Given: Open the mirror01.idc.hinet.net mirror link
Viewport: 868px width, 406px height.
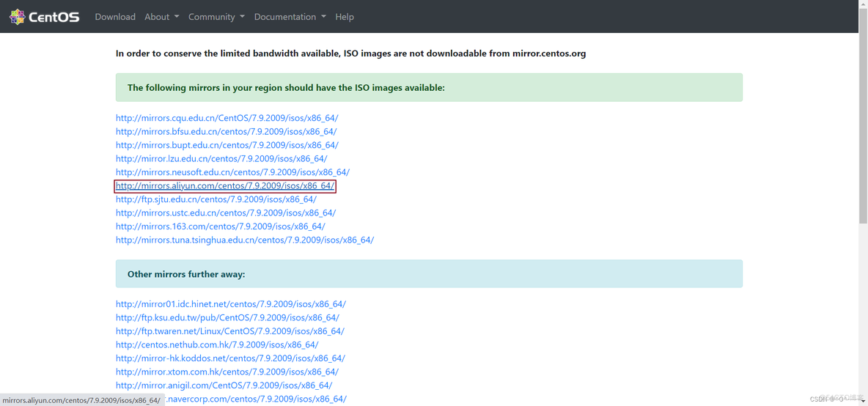Looking at the screenshot, I should tap(231, 304).
